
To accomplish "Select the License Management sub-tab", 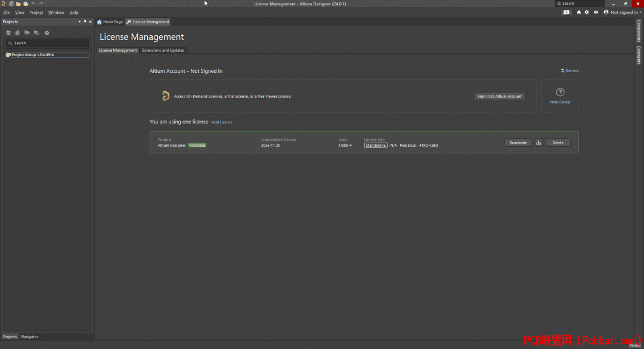I will pos(117,50).
